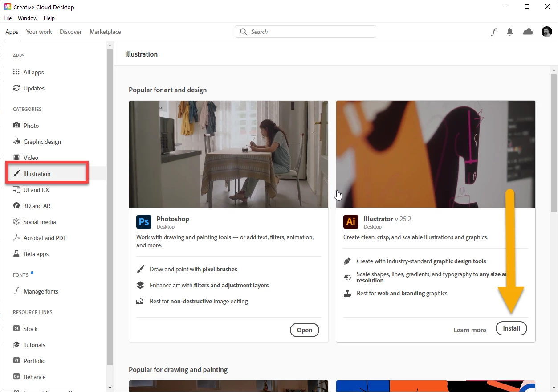Click the Photoshop Ps app icon
The height and width of the screenshot is (392, 558).
coord(144,222)
